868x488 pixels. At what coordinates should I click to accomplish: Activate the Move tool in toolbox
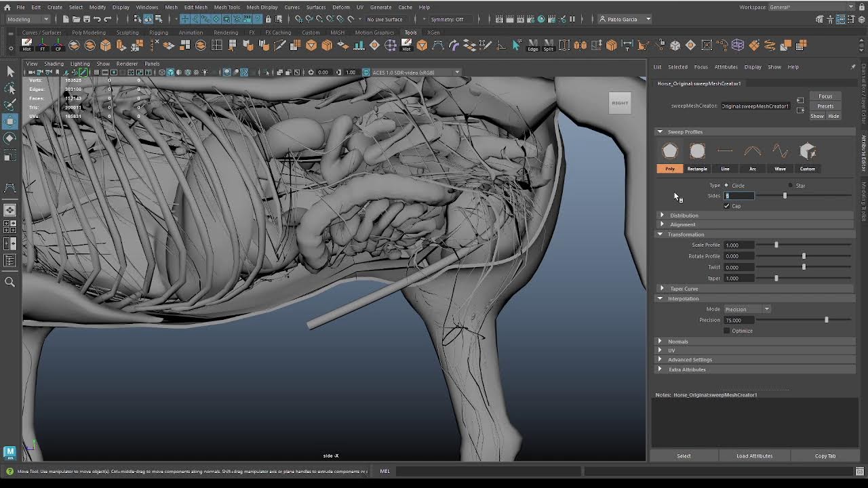pos(10,121)
